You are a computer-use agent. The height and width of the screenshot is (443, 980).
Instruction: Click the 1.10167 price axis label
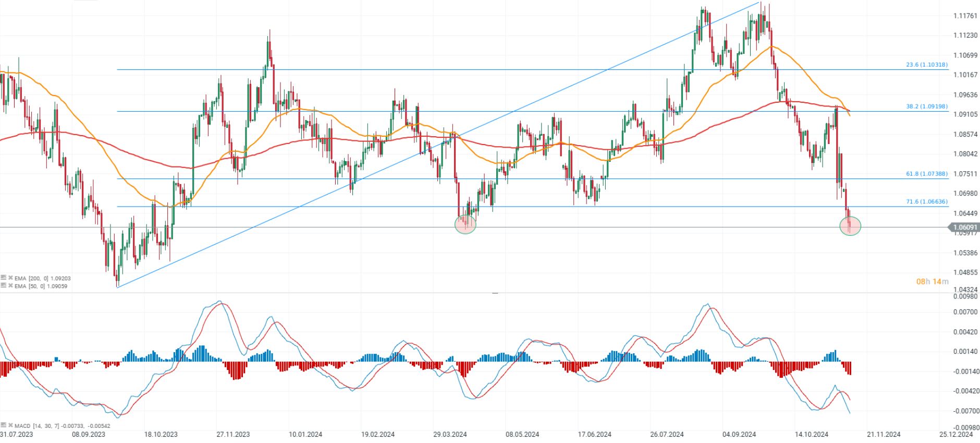(x=965, y=75)
